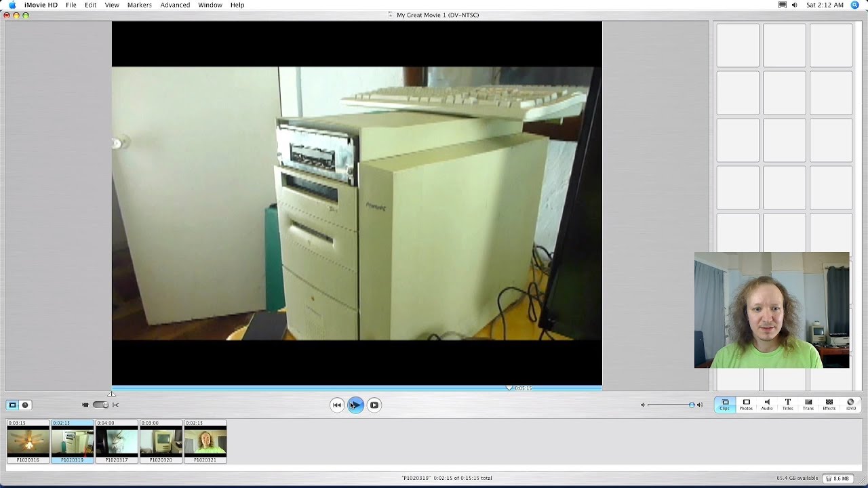Select clip P1020320 thumbnail
Image resolution: width=868 pixels, height=488 pixels.
tap(161, 441)
